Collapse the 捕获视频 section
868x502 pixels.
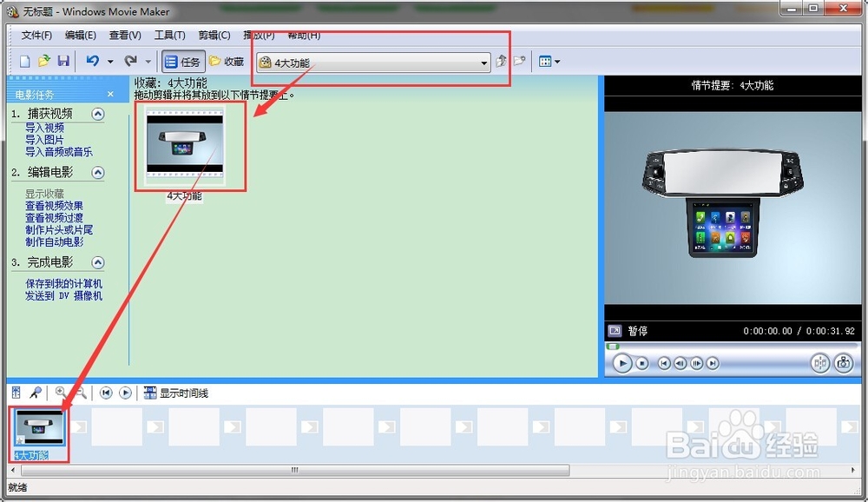(x=98, y=114)
